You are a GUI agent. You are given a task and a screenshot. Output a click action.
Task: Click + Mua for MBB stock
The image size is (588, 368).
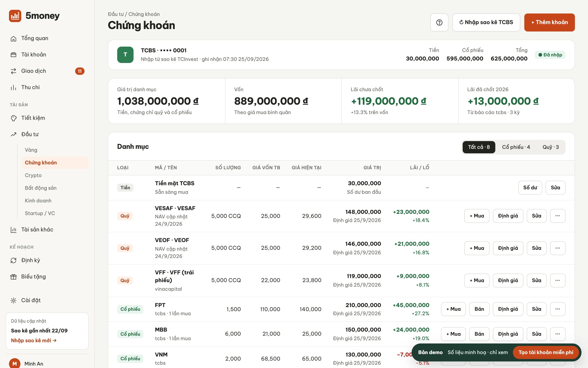click(x=453, y=334)
